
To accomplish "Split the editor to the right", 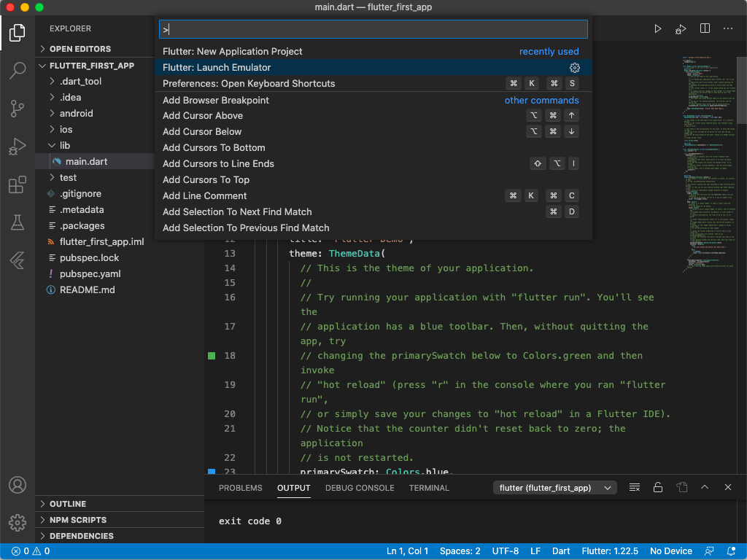I will coord(705,28).
